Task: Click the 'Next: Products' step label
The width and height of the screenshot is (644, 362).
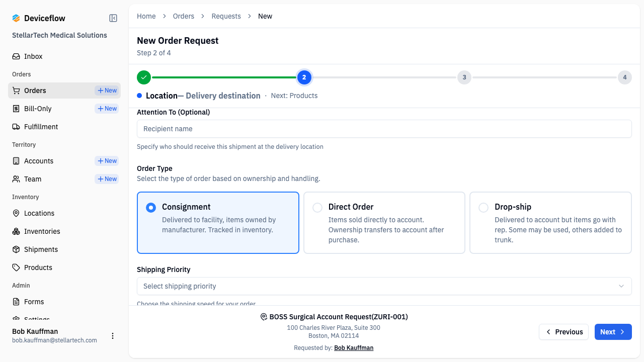Action: [294, 96]
